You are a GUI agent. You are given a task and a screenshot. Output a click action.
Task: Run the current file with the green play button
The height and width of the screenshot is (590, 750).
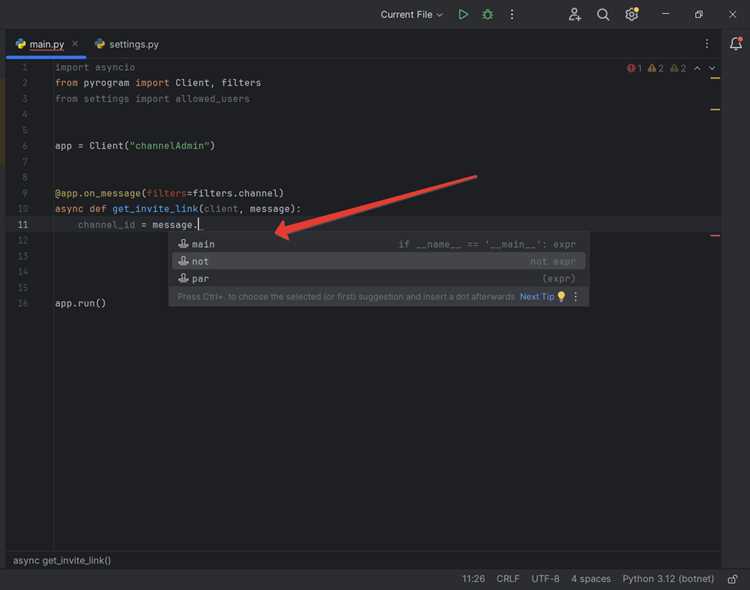463,14
